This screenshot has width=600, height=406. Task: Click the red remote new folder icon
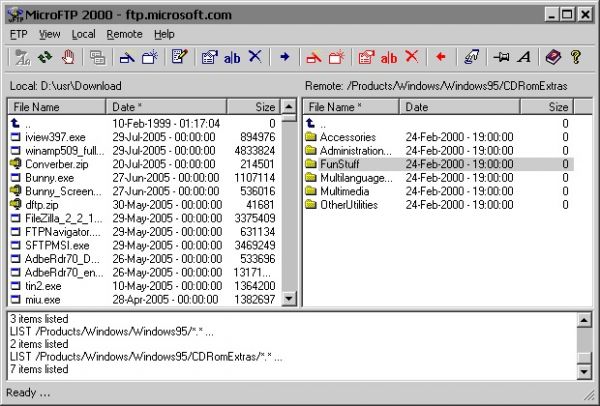337,58
